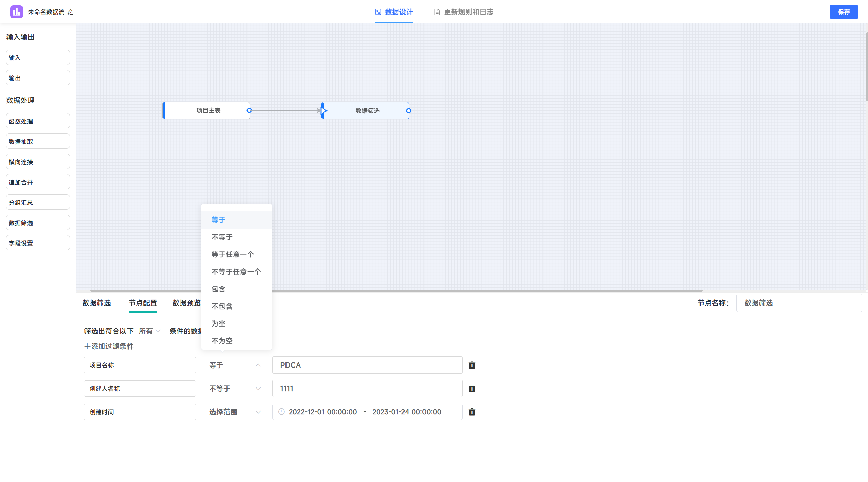Select the 数据筛选 component in sidebar
This screenshot has width=868, height=482.
[38, 223]
